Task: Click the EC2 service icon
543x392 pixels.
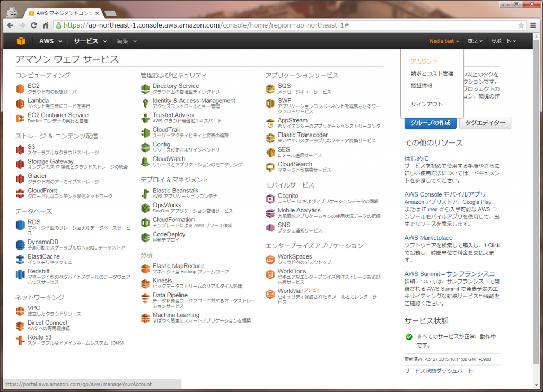Action: pyautogui.click(x=20, y=89)
